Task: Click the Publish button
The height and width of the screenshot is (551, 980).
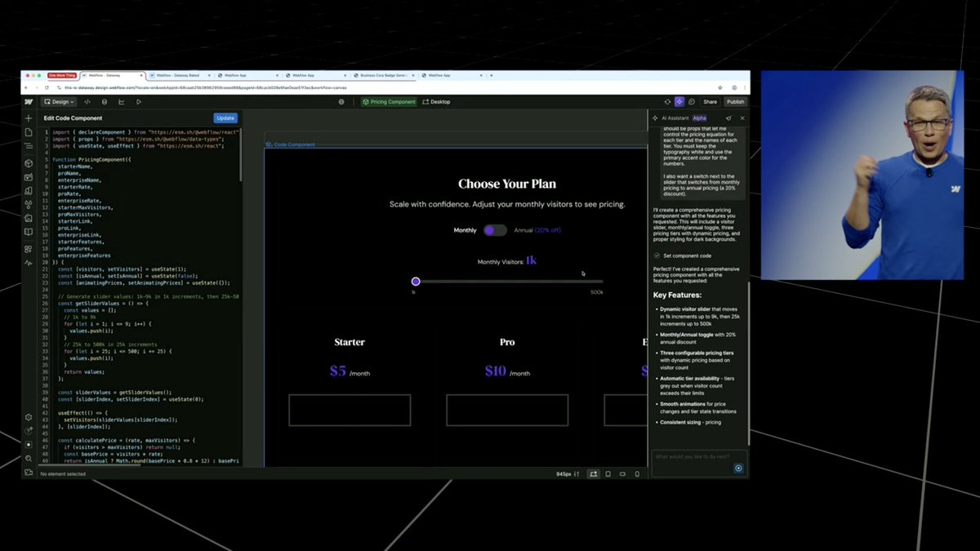Action: coord(736,102)
